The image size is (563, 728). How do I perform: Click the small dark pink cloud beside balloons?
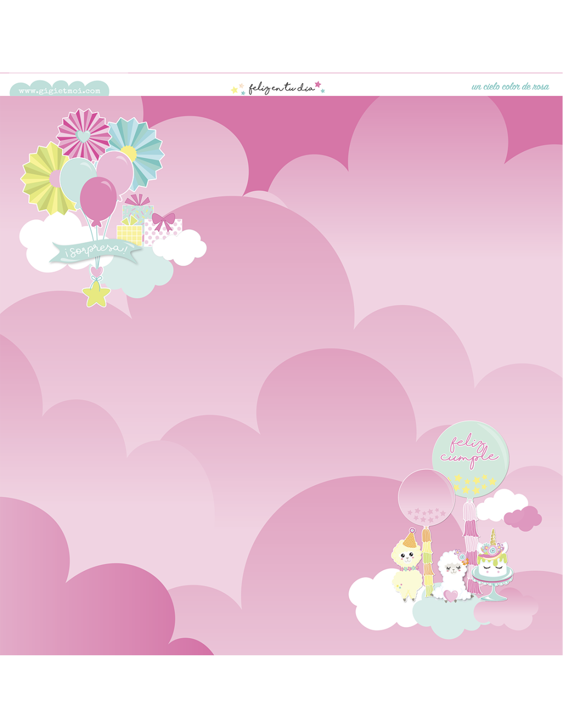pos(523,518)
